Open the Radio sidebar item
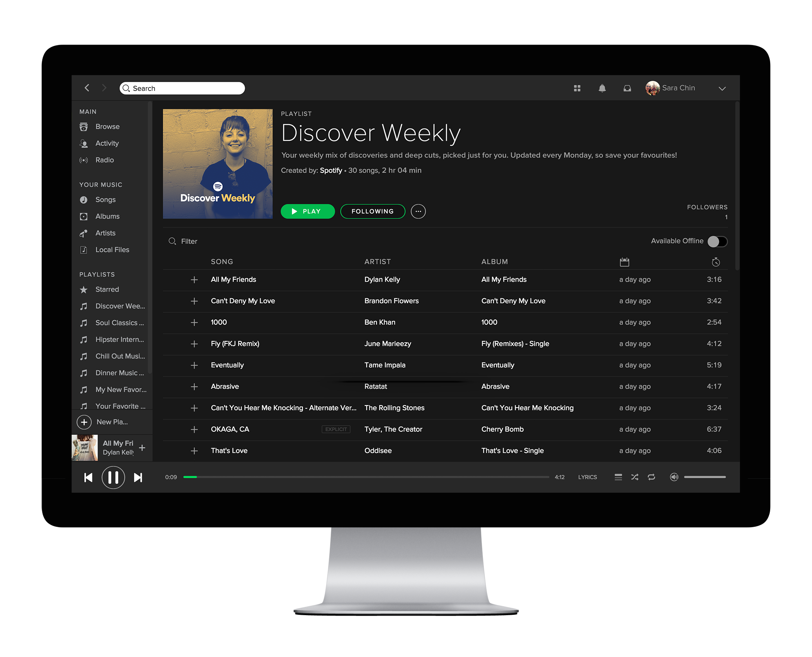Viewport: 812px width, 657px height. 104,160
